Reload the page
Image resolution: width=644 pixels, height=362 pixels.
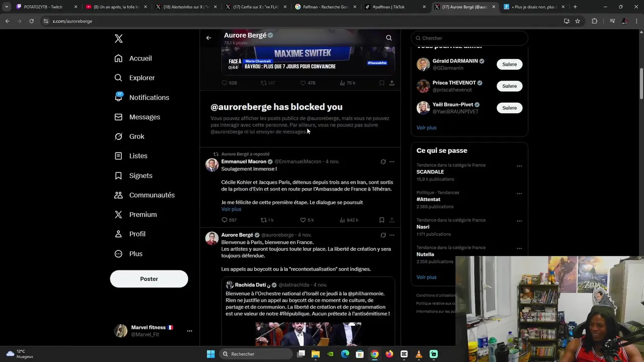click(x=31, y=21)
